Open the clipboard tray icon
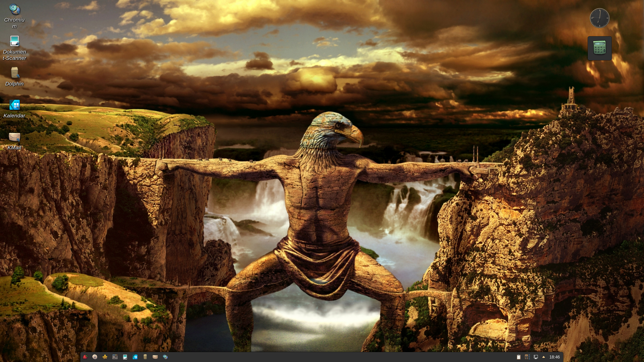This screenshot has width=644, height=362. tap(518, 357)
